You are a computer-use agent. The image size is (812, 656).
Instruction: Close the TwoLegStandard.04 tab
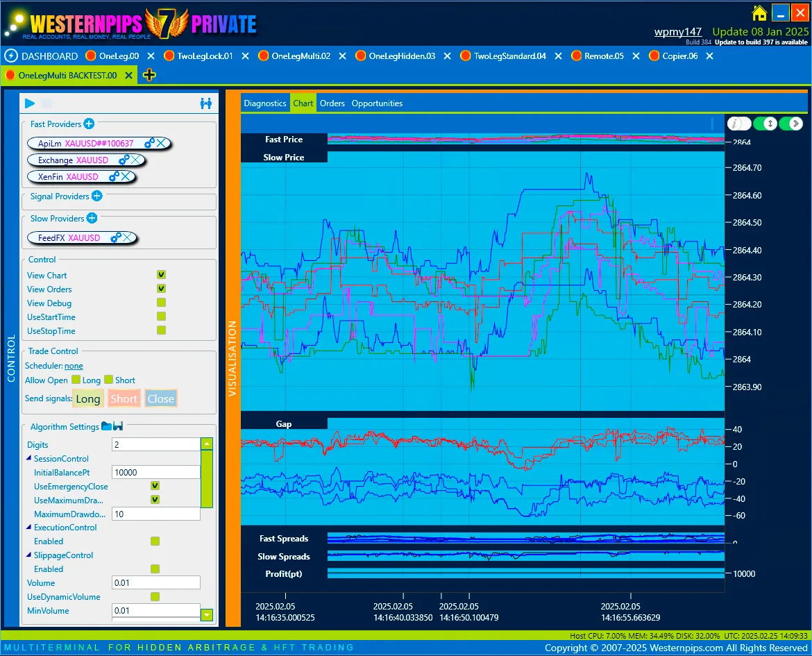tap(558, 56)
